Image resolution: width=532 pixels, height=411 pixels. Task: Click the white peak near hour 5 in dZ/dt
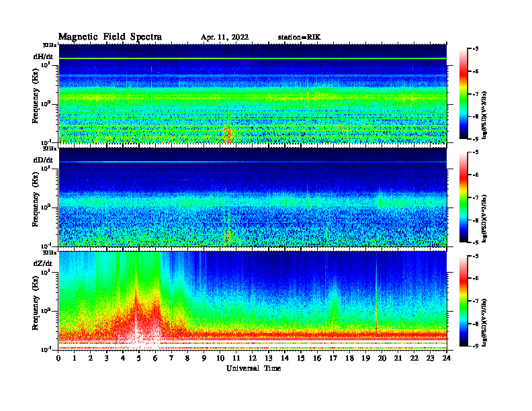coord(137,326)
